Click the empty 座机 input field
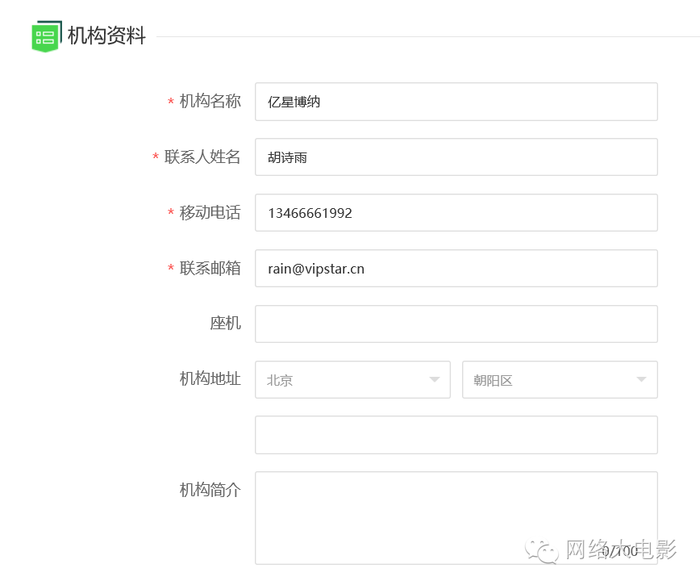Screen dimensions: 700x585 click(x=456, y=324)
